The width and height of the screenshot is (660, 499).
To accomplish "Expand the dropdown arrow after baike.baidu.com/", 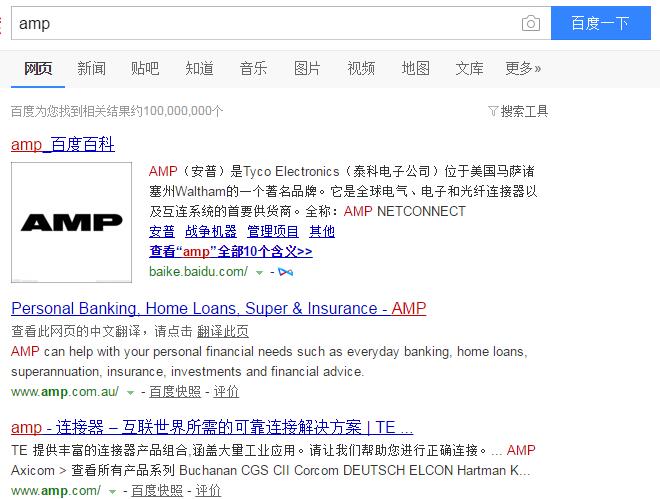I will (x=260, y=273).
